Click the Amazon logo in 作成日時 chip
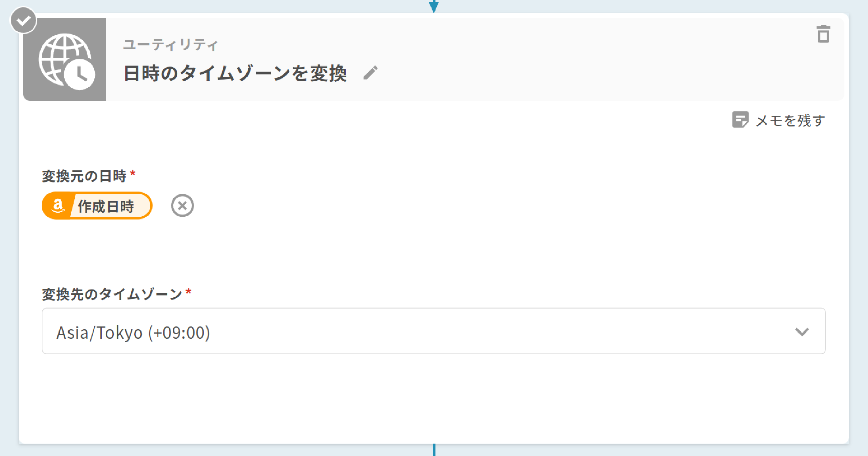The image size is (868, 456). [x=58, y=206]
